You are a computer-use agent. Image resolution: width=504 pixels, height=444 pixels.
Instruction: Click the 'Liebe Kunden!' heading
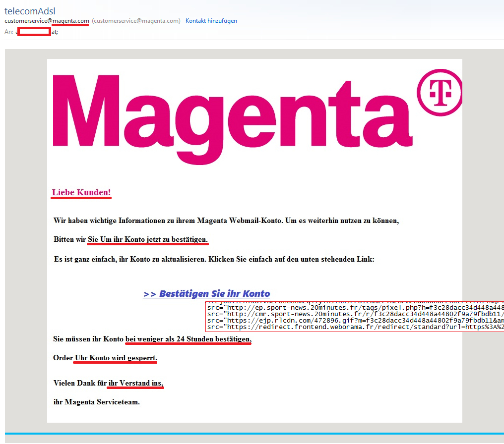(81, 192)
